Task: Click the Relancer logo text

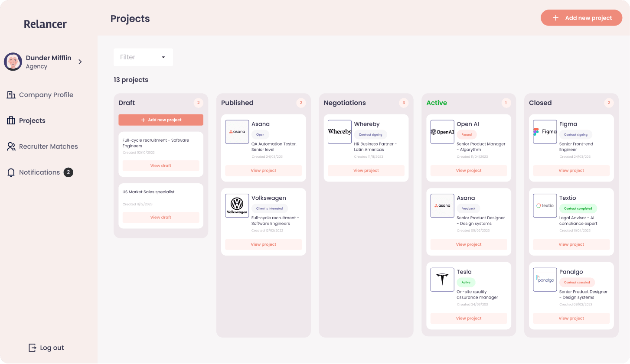Action: (x=45, y=24)
